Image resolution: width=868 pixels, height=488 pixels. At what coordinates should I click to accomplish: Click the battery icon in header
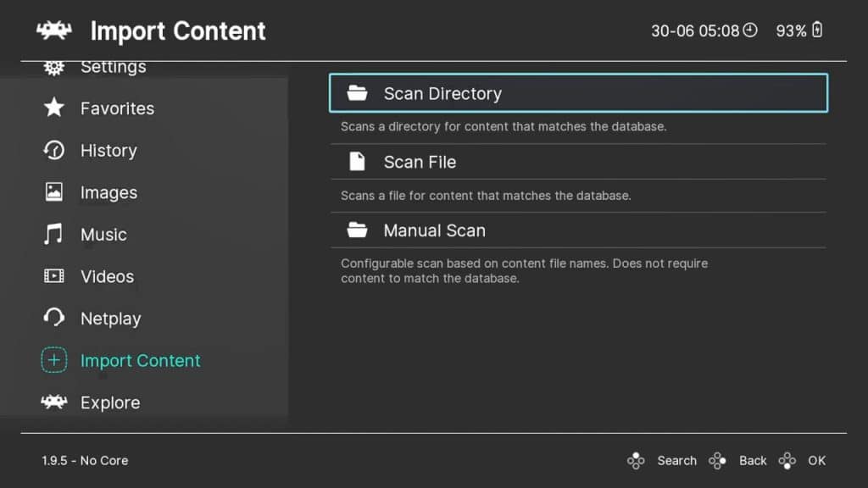click(817, 30)
